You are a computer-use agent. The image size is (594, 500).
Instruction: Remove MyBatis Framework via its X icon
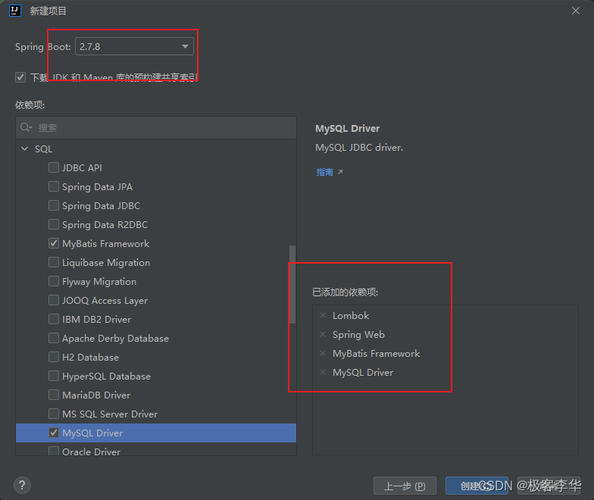coord(323,353)
